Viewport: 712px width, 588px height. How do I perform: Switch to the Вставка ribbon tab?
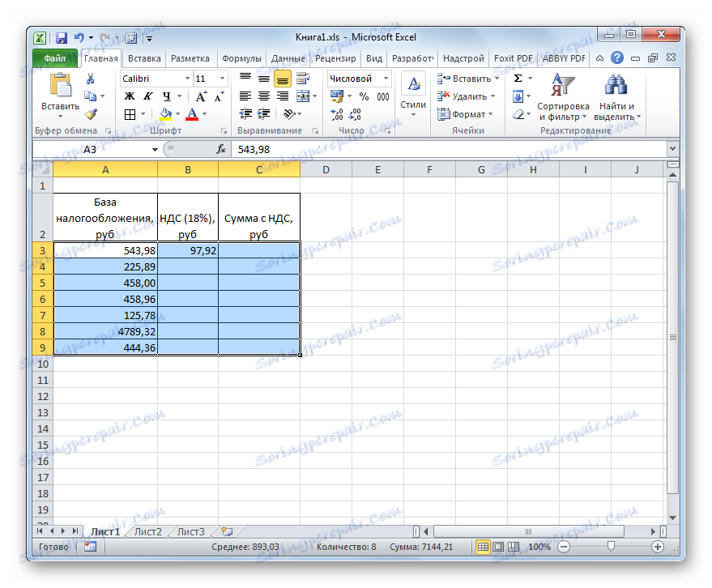[x=144, y=58]
